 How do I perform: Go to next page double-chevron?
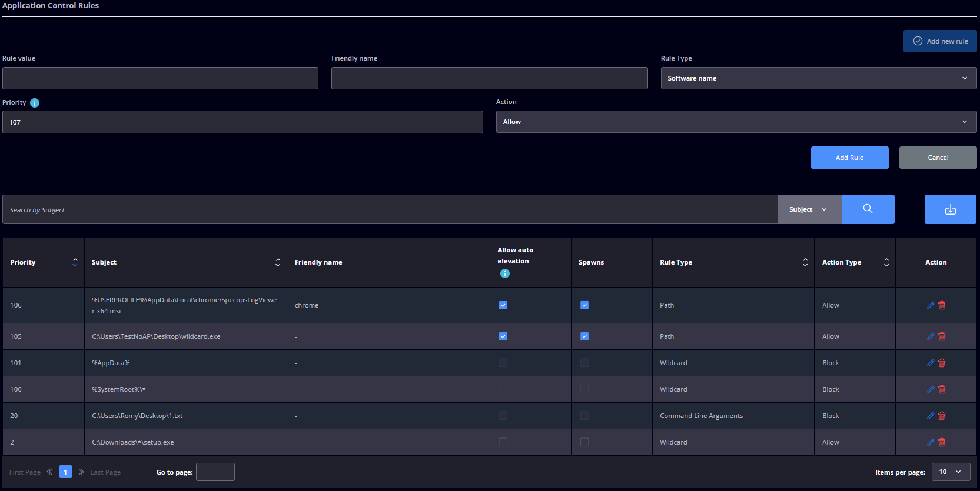tap(81, 472)
